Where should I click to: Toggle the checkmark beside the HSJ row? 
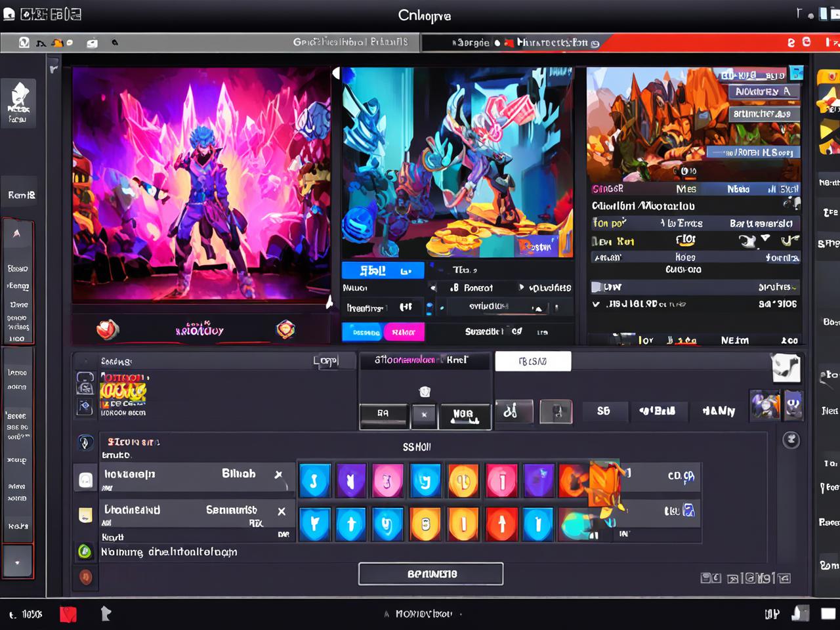pyautogui.click(x=596, y=304)
